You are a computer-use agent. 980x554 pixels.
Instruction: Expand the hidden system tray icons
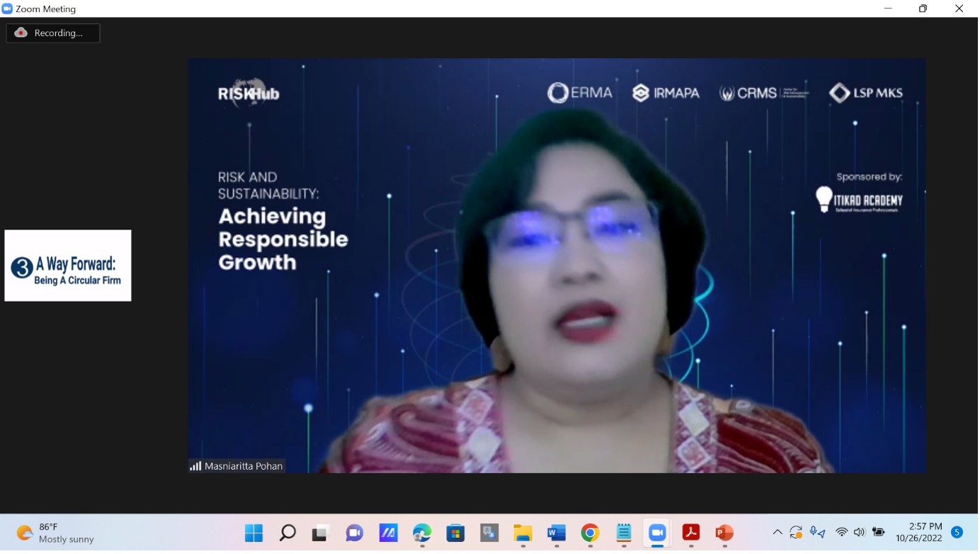pos(777,533)
